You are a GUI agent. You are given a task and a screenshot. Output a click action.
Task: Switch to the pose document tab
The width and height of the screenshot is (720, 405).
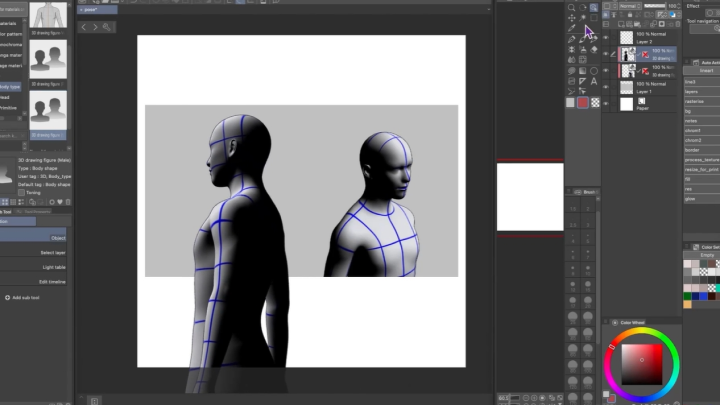tap(97, 9)
